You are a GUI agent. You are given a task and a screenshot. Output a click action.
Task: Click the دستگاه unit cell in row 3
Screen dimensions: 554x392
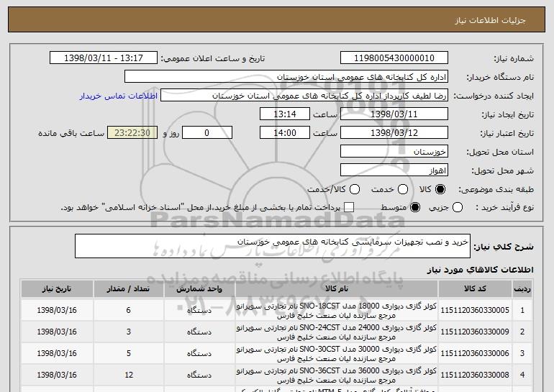tap(199, 353)
